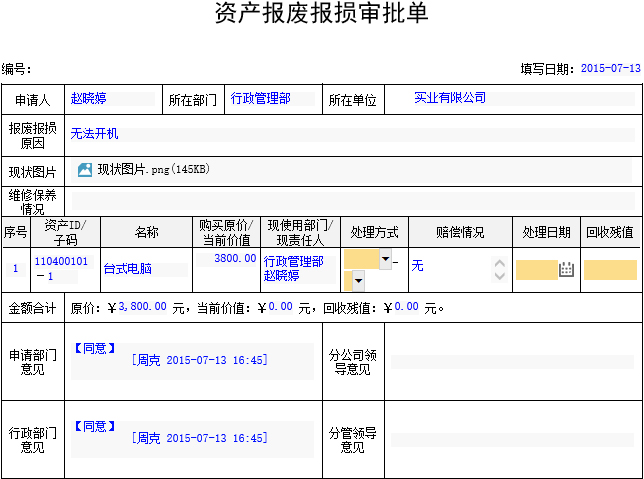Screen dimensions: 644x479
Task: Click the asset name 台式电脑
Action: click(x=128, y=269)
